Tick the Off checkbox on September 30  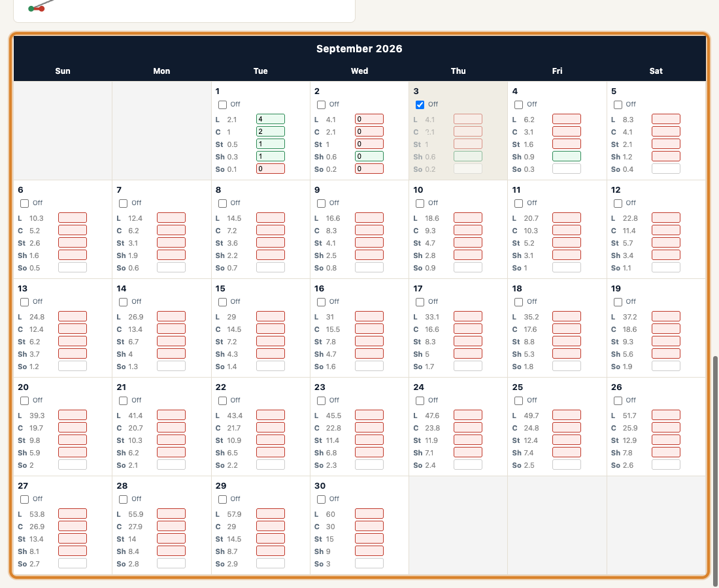pyautogui.click(x=322, y=500)
